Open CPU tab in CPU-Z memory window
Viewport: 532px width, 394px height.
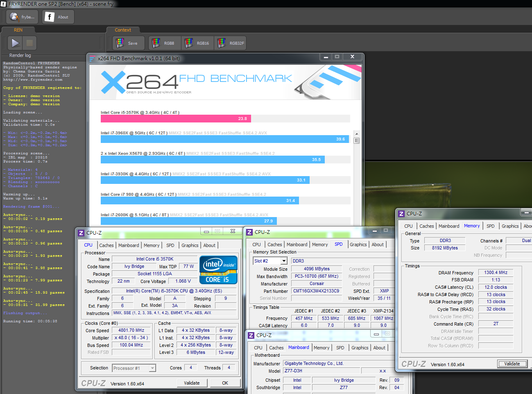coord(409,226)
